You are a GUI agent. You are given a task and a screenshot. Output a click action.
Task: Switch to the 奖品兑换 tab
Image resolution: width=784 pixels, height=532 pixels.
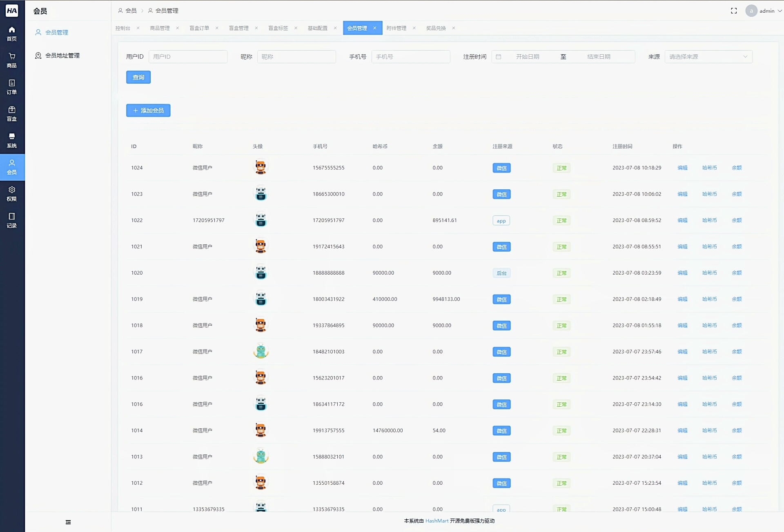(x=436, y=28)
